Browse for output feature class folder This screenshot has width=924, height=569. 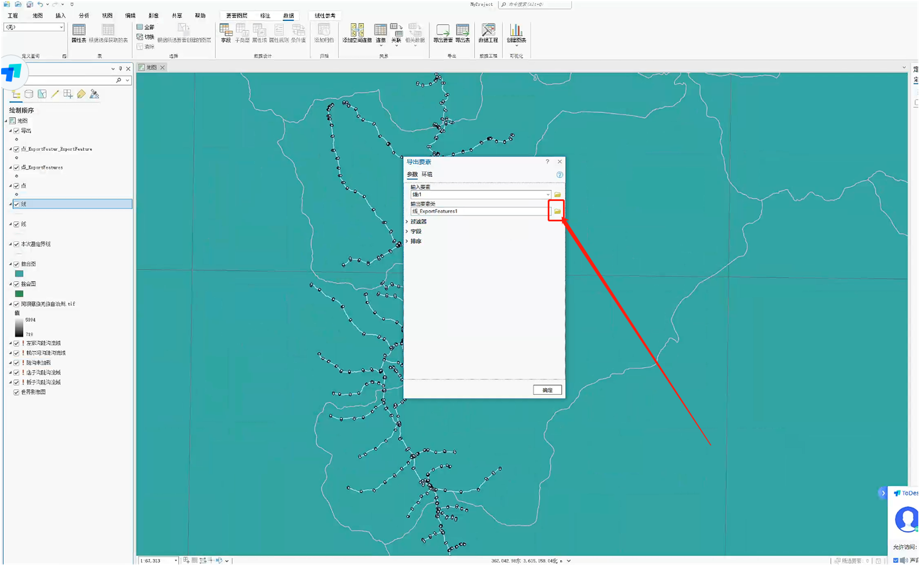(557, 211)
